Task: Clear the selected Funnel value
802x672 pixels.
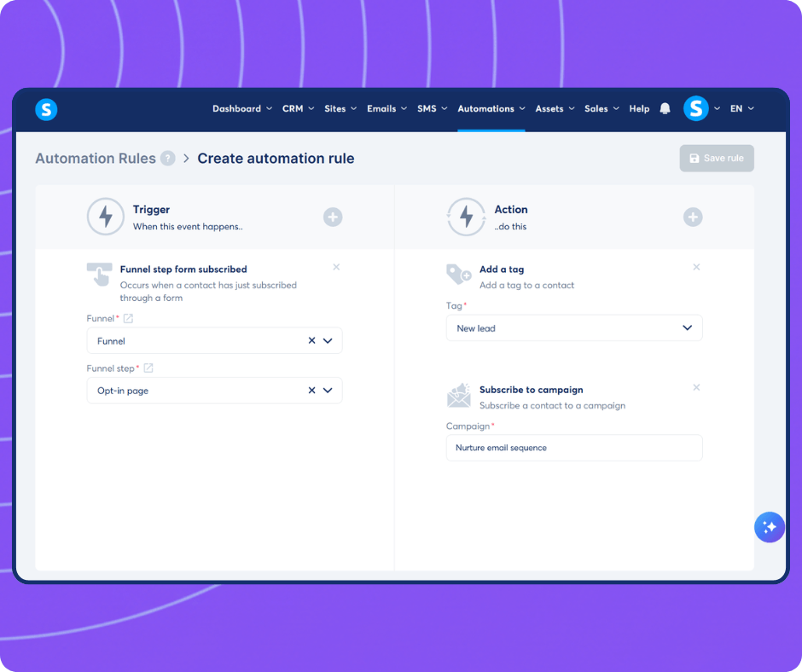Action: click(x=311, y=340)
